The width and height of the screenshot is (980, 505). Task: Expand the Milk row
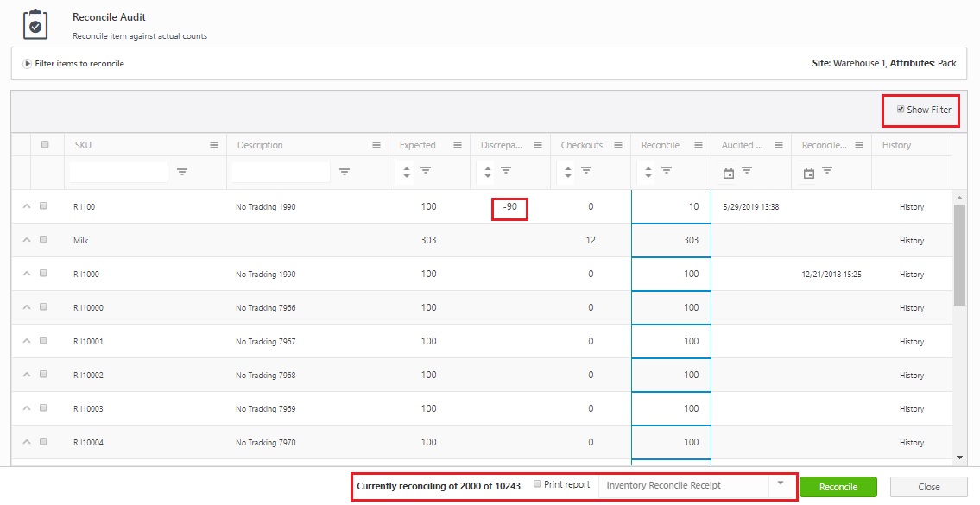click(27, 240)
